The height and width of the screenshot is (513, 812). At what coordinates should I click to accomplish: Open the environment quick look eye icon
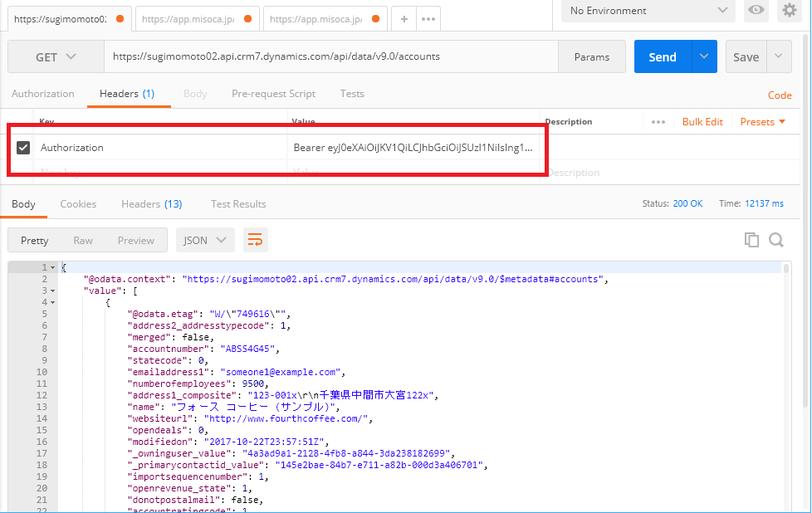756,10
